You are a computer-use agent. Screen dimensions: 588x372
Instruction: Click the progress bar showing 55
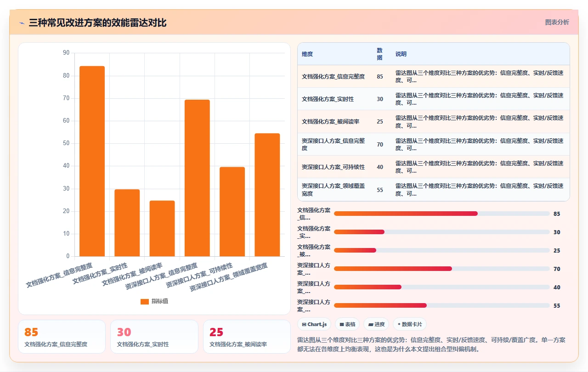coord(442,305)
